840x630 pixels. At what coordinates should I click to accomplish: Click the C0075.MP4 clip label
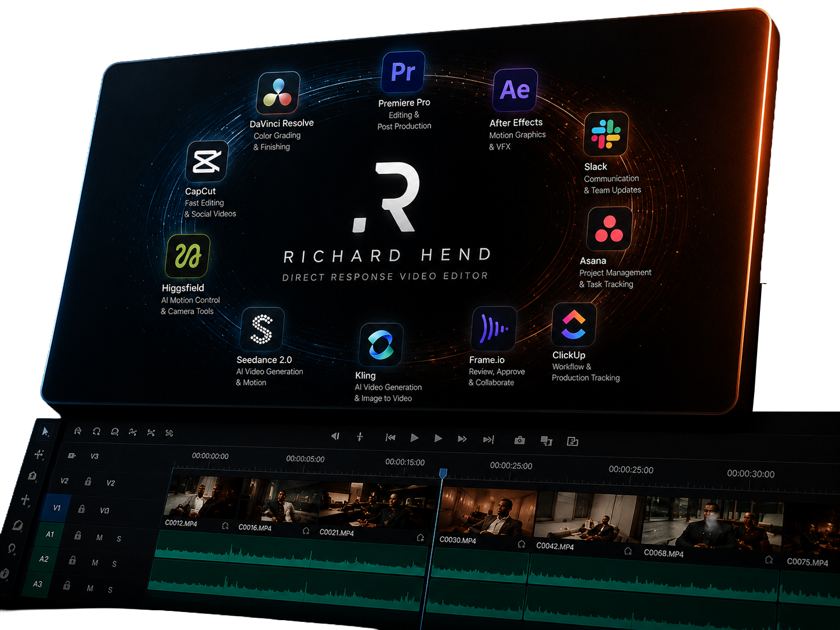click(808, 562)
